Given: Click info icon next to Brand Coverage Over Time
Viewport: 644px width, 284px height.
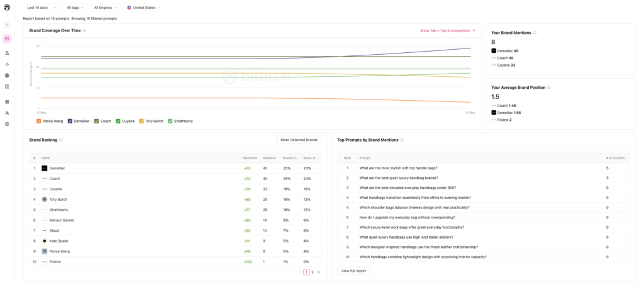Looking at the screenshot, I should coord(84,30).
